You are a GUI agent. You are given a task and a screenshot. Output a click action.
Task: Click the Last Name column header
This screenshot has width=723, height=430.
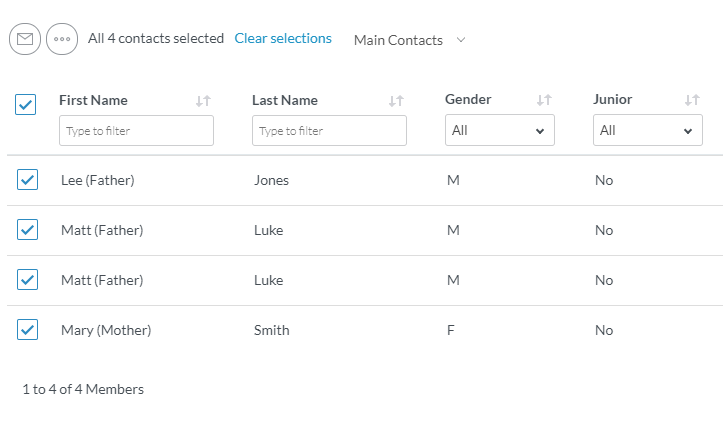point(285,100)
